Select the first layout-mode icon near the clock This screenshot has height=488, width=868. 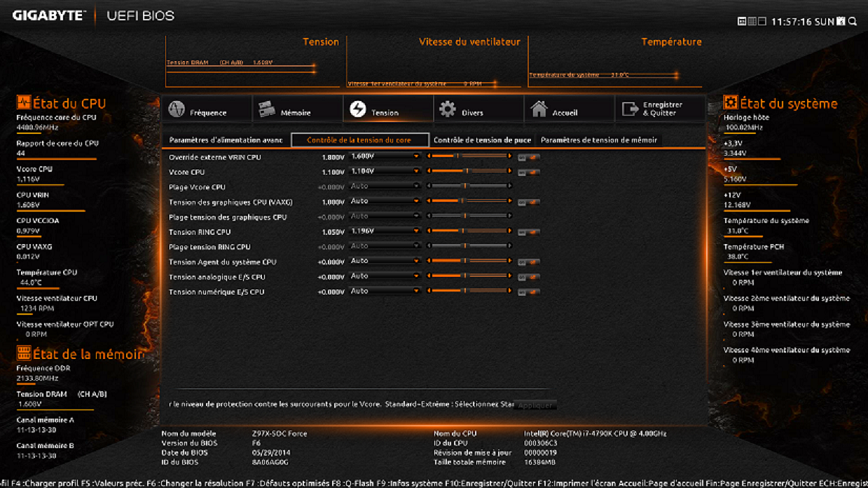tap(742, 21)
